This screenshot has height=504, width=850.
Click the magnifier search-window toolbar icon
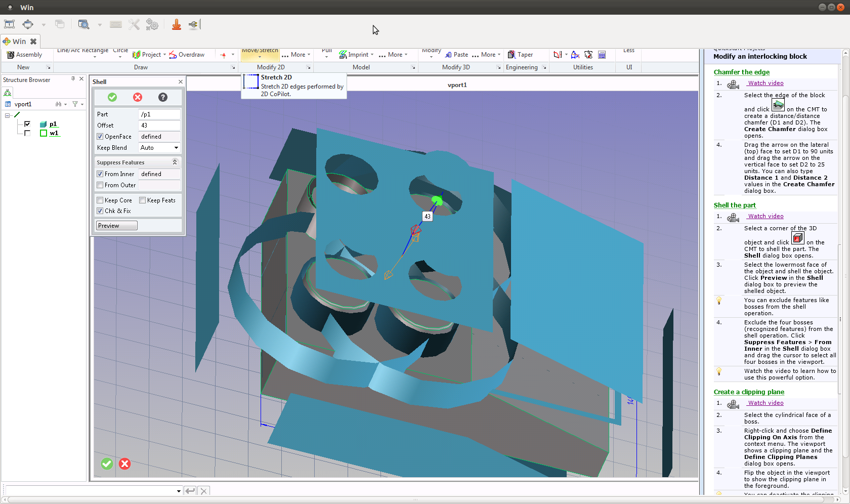pyautogui.click(x=83, y=24)
